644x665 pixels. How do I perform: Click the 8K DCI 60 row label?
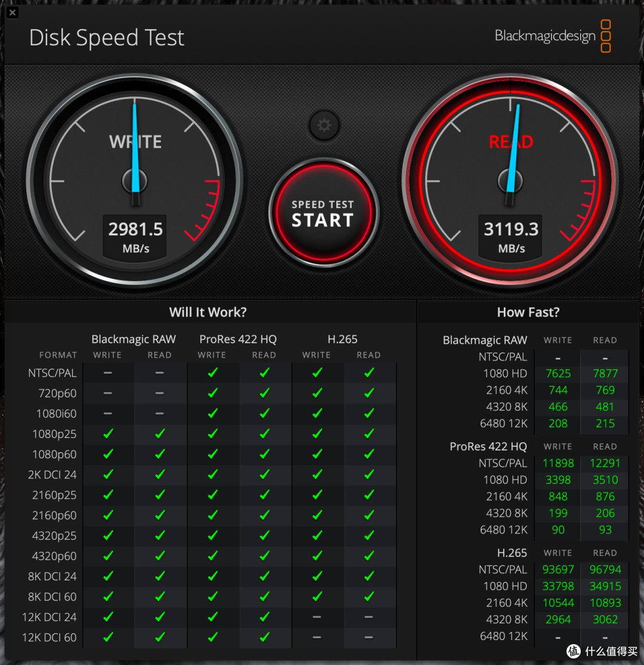(x=52, y=597)
